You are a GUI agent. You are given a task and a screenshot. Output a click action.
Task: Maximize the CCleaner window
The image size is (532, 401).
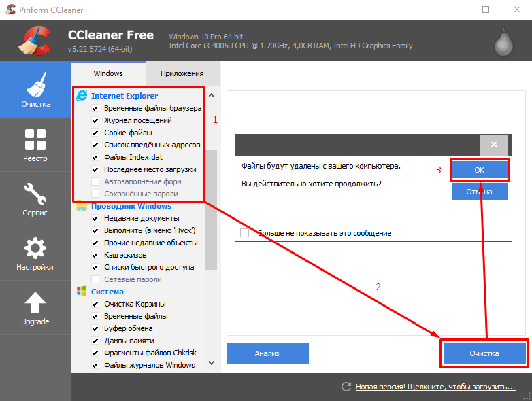coord(486,10)
